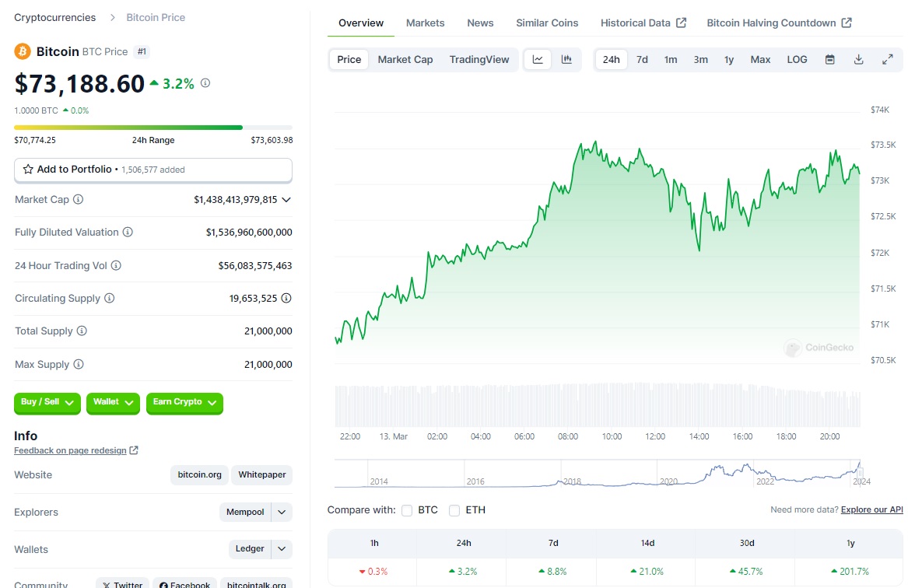Switch to TradingView chart

click(x=479, y=60)
